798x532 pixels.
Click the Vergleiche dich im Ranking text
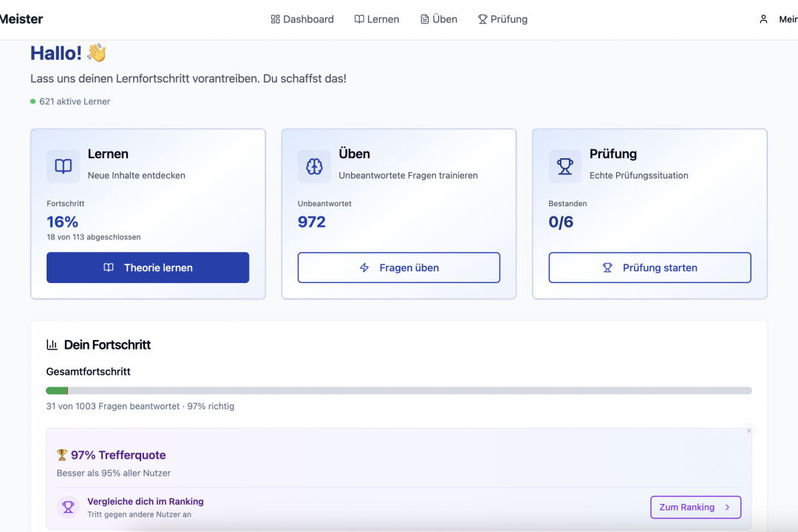click(146, 501)
